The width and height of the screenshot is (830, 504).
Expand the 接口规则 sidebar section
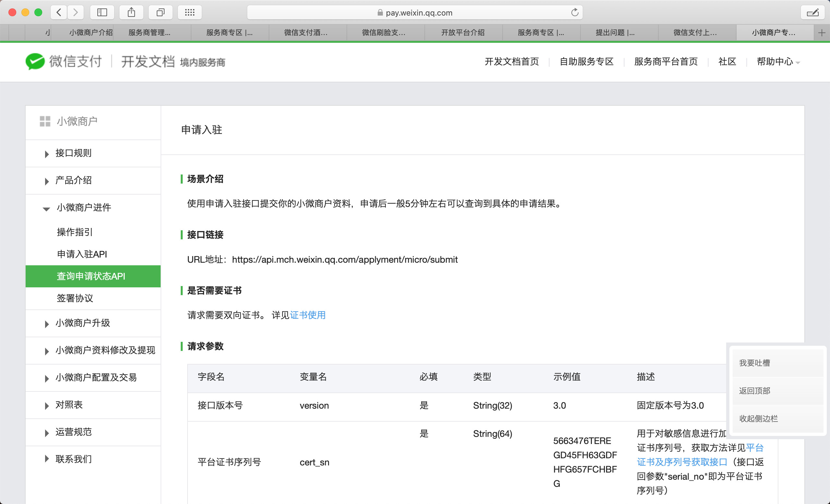[73, 153]
